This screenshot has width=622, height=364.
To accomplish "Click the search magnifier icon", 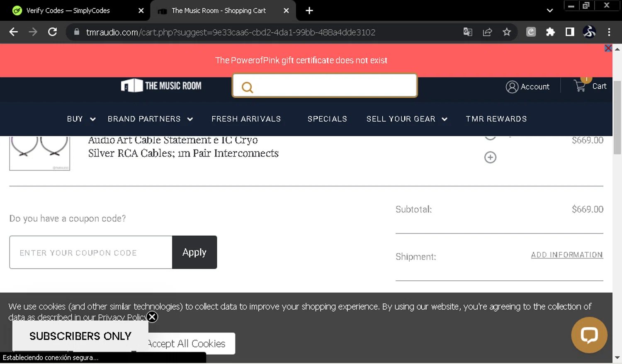I will pyautogui.click(x=247, y=87).
